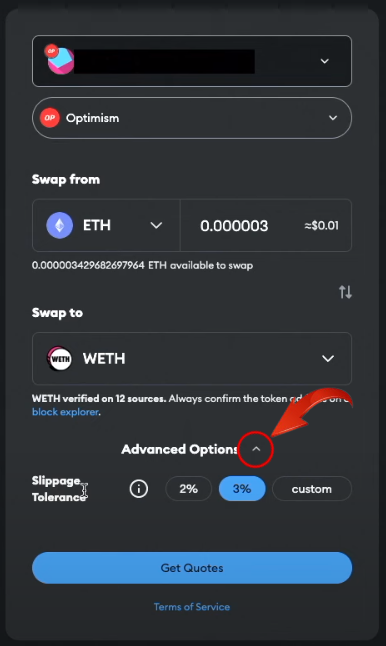Image resolution: width=386 pixels, height=646 pixels.
Task: Open the Optimism network dropdown arrow
Action: pyautogui.click(x=333, y=118)
